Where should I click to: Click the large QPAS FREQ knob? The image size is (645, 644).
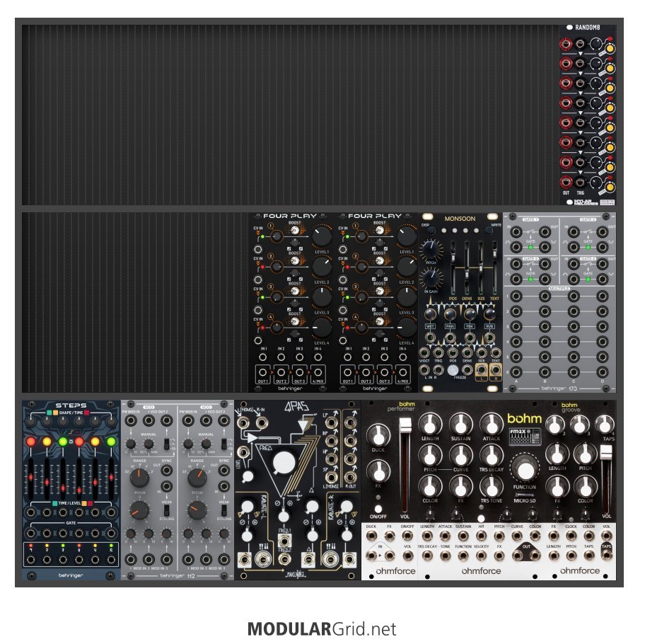tap(284, 461)
